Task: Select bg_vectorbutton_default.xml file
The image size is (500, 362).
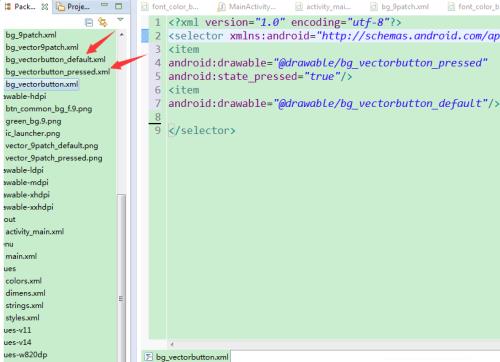Action: click(x=55, y=60)
